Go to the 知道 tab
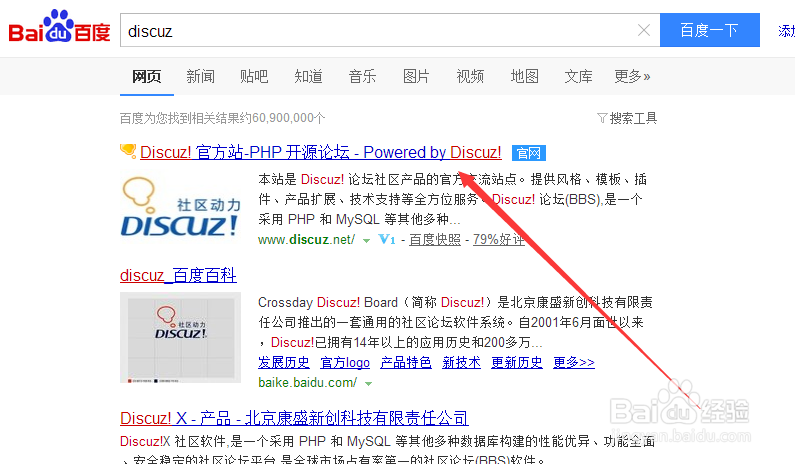The width and height of the screenshot is (795, 464). coord(308,77)
